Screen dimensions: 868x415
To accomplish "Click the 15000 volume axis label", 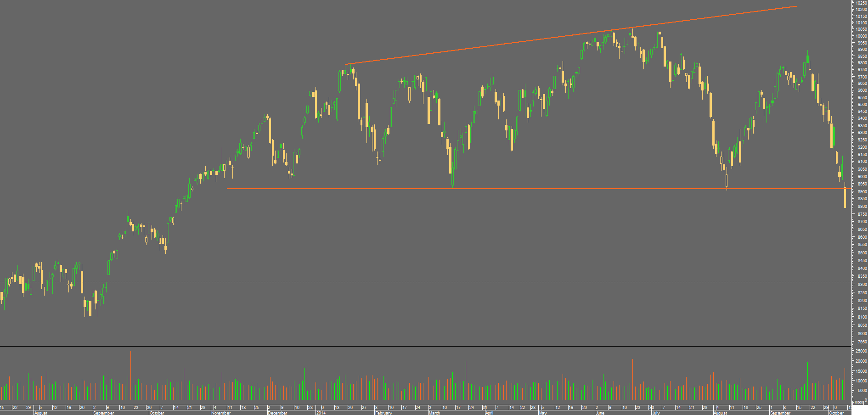I will (861, 371).
